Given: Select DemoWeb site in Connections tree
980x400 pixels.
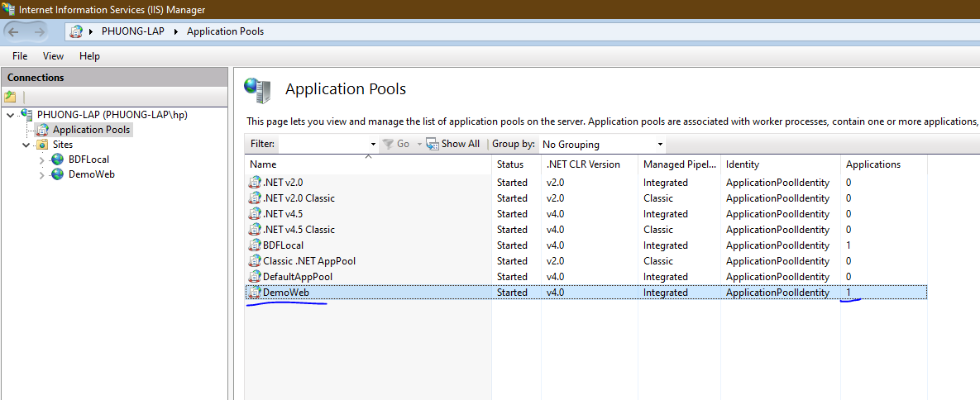Looking at the screenshot, I should [91, 174].
